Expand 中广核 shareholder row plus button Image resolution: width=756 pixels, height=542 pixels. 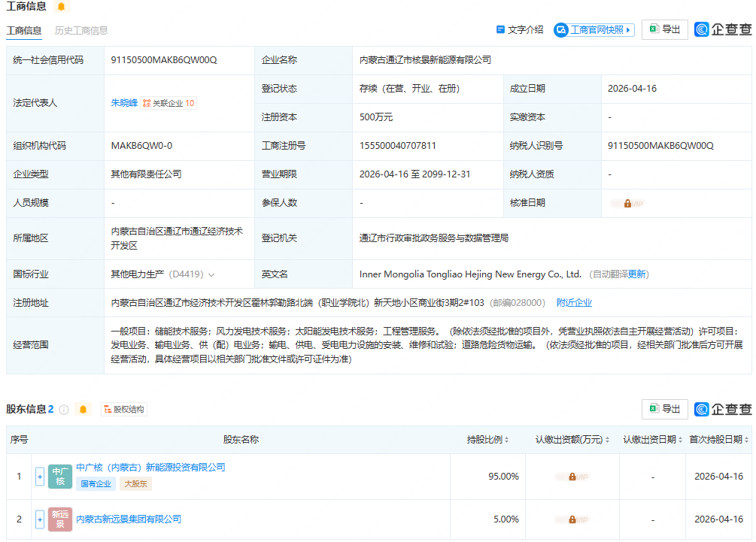coord(40,476)
